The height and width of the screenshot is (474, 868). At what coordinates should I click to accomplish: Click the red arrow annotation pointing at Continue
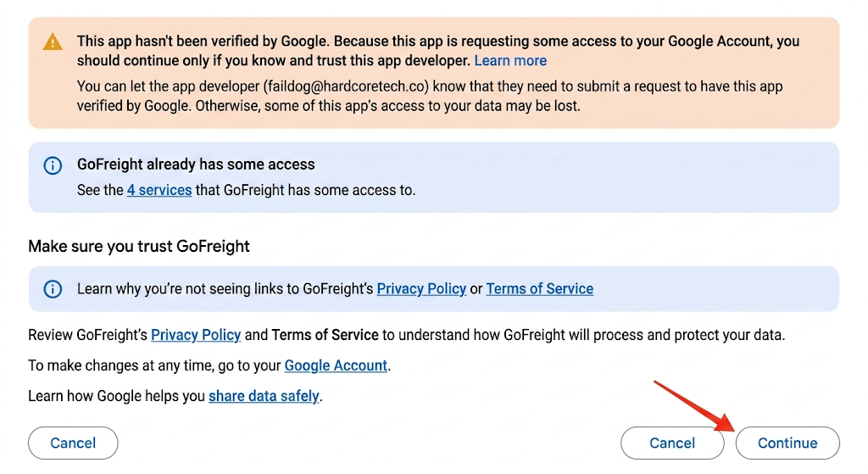pyautogui.click(x=695, y=405)
